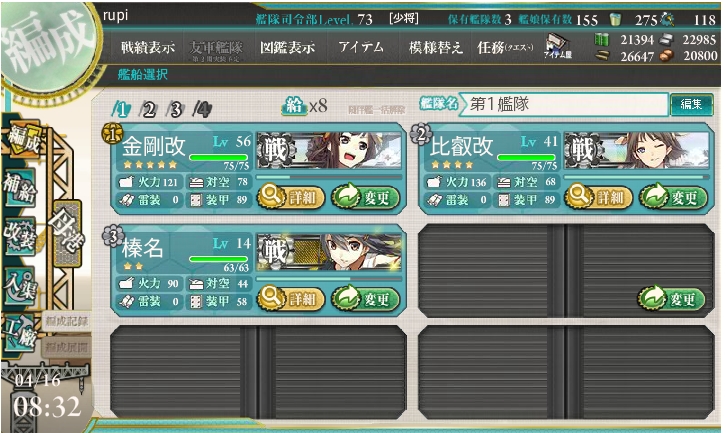726x433 pixels.
Task: Show 詳細 details for 金剛改
Action: (290, 197)
